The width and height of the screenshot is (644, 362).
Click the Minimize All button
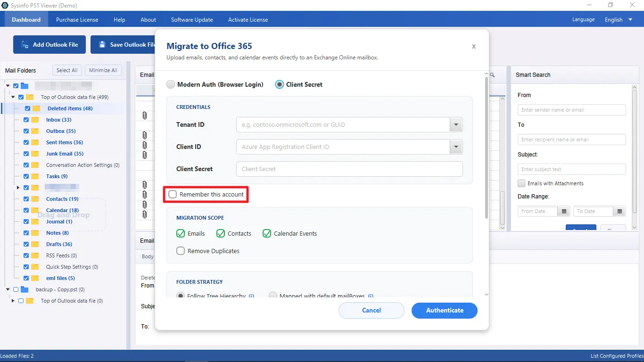click(x=103, y=70)
